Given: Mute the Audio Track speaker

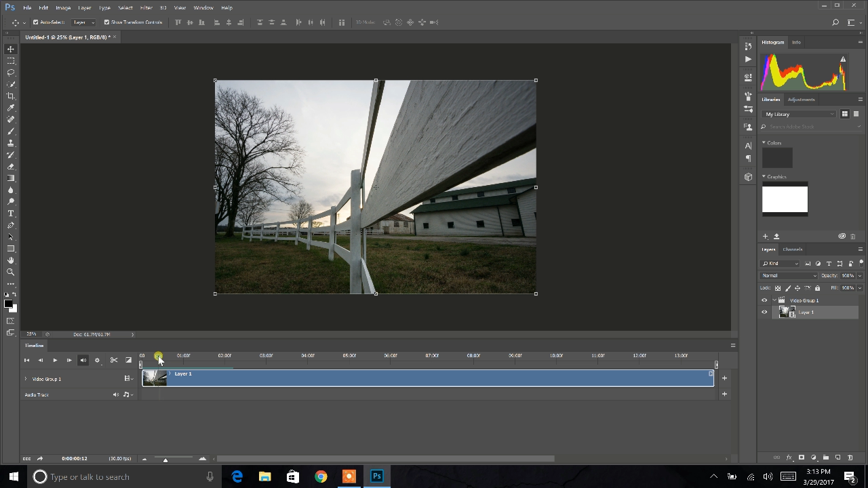Looking at the screenshot, I should [115, 394].
